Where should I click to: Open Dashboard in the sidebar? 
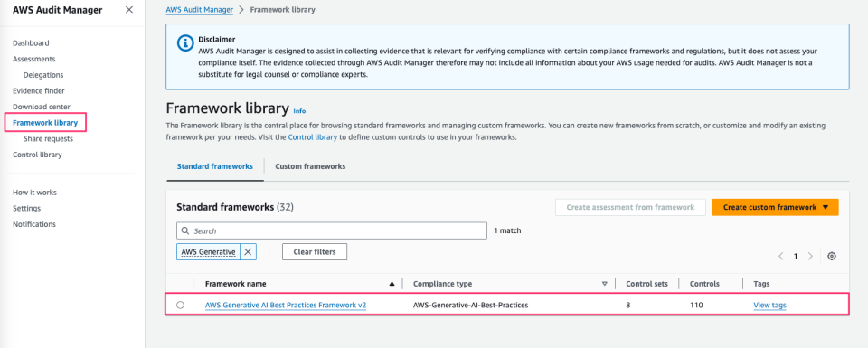(x=31, y=43)
